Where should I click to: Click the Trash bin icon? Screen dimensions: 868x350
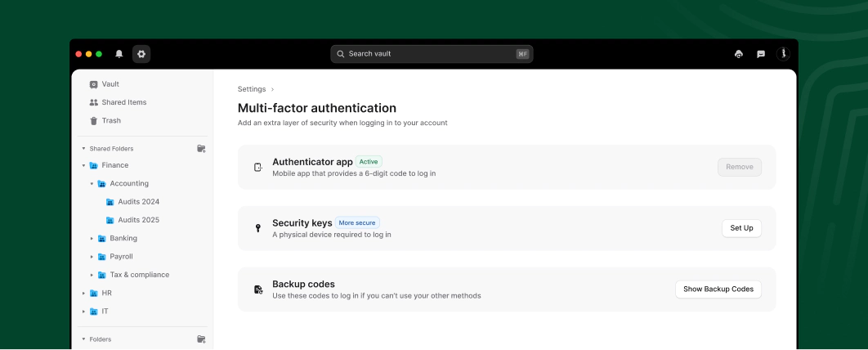pos(93,121)
